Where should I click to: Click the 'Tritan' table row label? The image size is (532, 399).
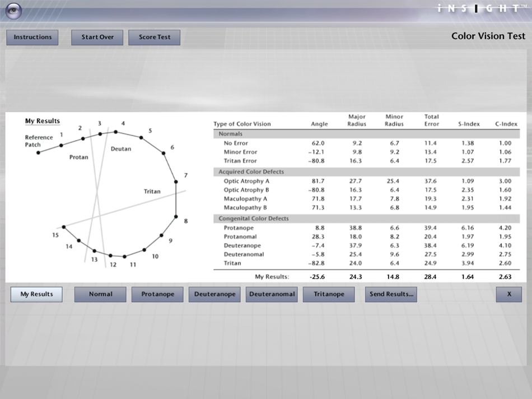click(x=232, y=263)
